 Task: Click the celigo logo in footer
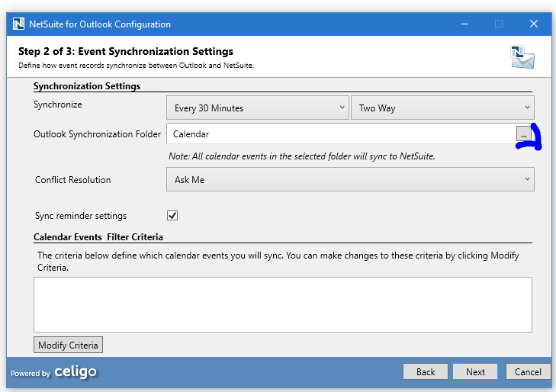click(76, 372)
